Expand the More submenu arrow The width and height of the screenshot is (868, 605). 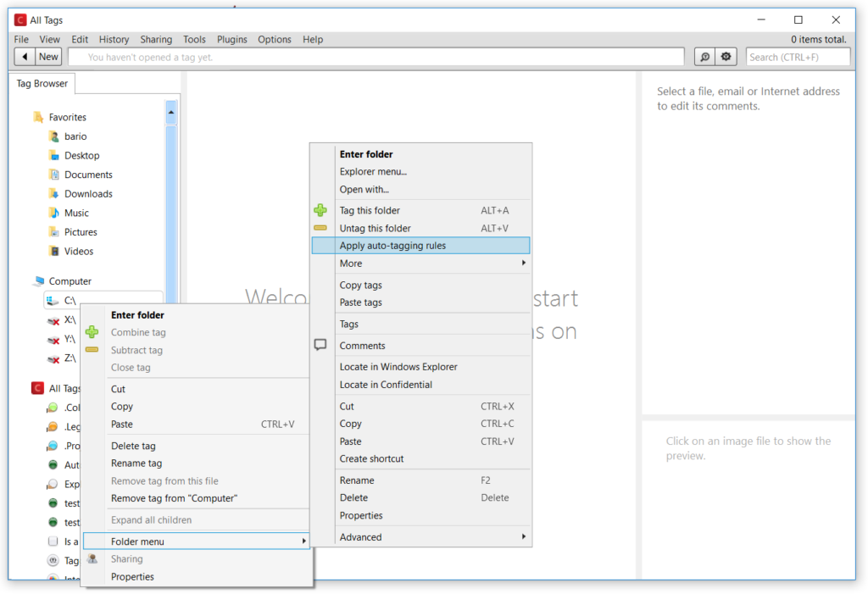click(523, 264)
